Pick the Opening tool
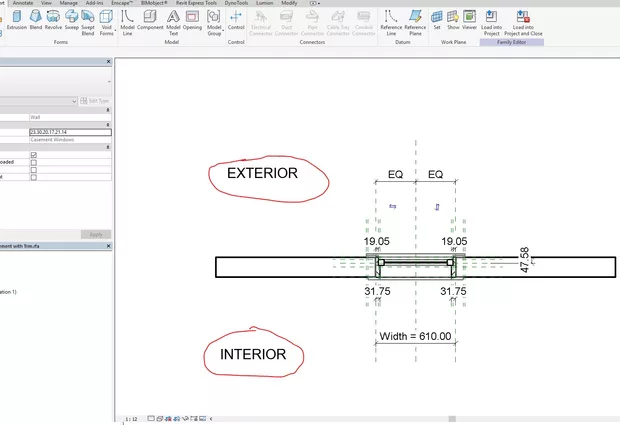Image resolution: width=620 pixels, height=425 pixels. pos(192,20)
